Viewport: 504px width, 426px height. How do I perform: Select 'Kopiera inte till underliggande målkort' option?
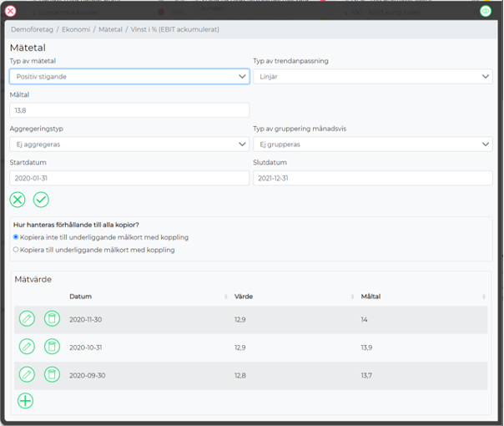pyautogui.click(x=16, y=237)
